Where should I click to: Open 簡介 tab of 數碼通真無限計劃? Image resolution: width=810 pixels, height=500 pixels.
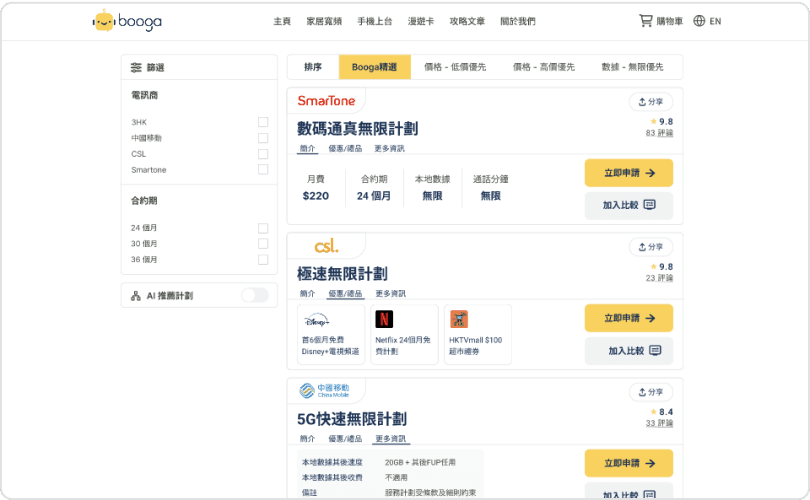pos(307,149)
